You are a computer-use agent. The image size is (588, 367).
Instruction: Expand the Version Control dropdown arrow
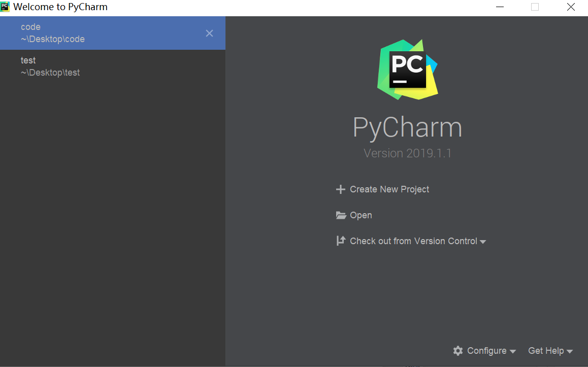coord(483,242)
